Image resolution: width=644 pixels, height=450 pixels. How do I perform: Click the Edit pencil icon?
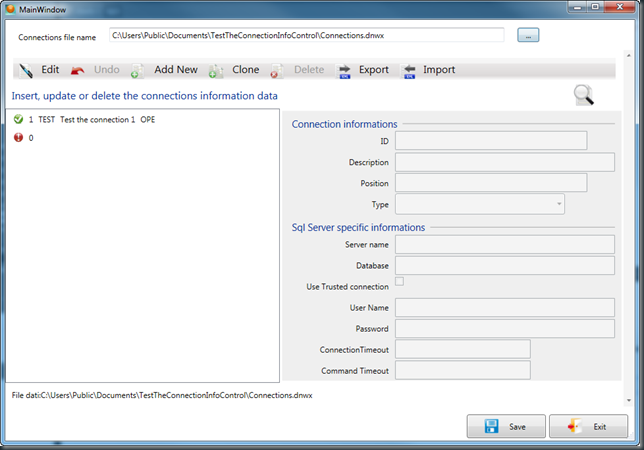[26, 71]
